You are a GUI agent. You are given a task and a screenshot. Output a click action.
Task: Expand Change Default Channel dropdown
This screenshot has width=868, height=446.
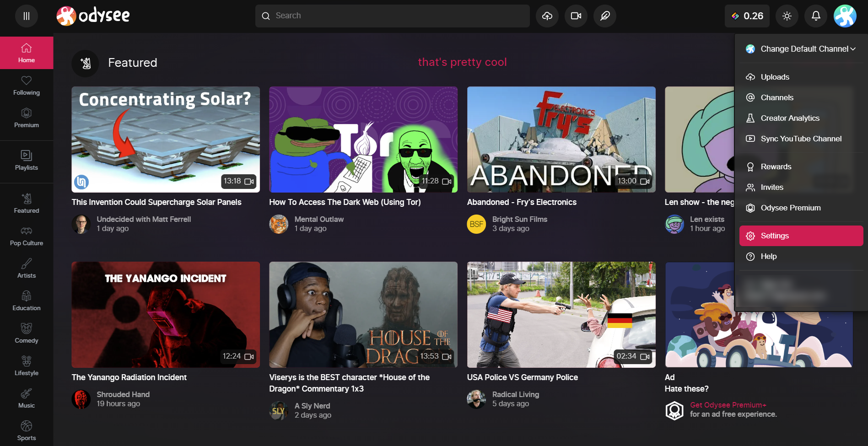pyautogui.click(x=801, y=49)
